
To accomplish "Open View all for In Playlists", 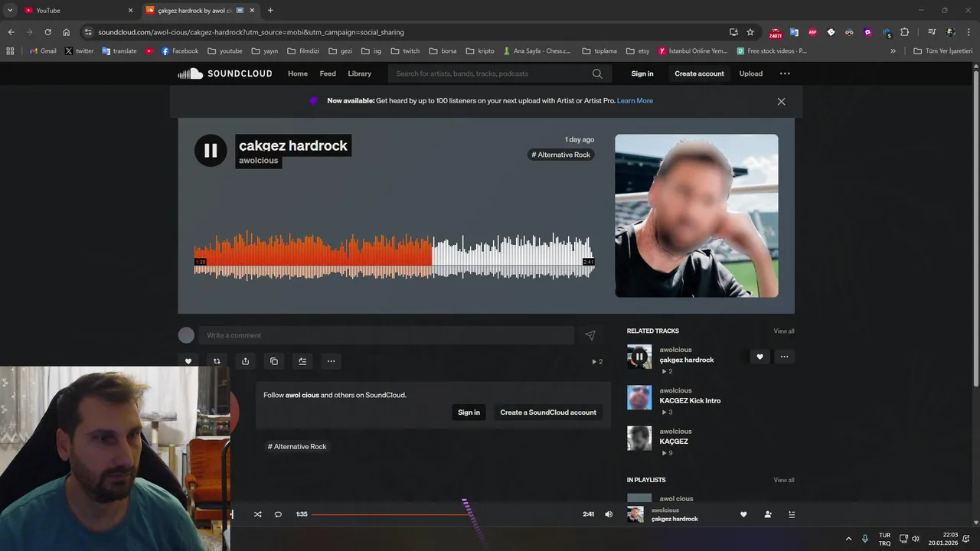I will pyautogui.click(x=784, y=480).
